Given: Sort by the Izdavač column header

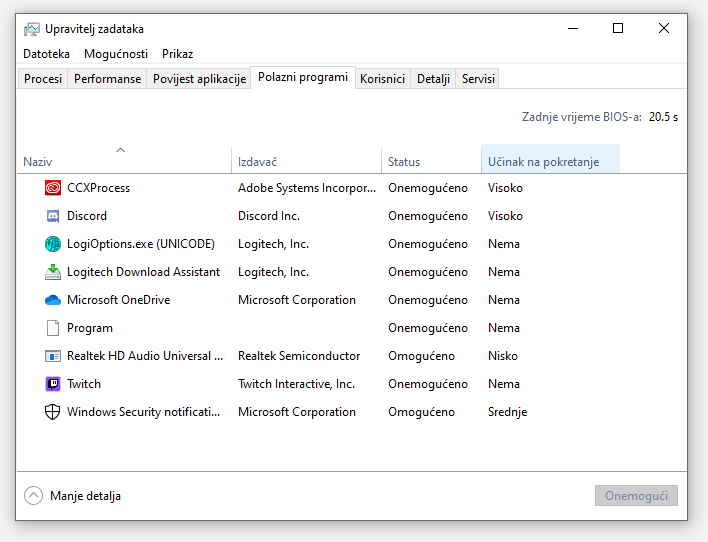Looking at the screenshot, I should [257, 162].
